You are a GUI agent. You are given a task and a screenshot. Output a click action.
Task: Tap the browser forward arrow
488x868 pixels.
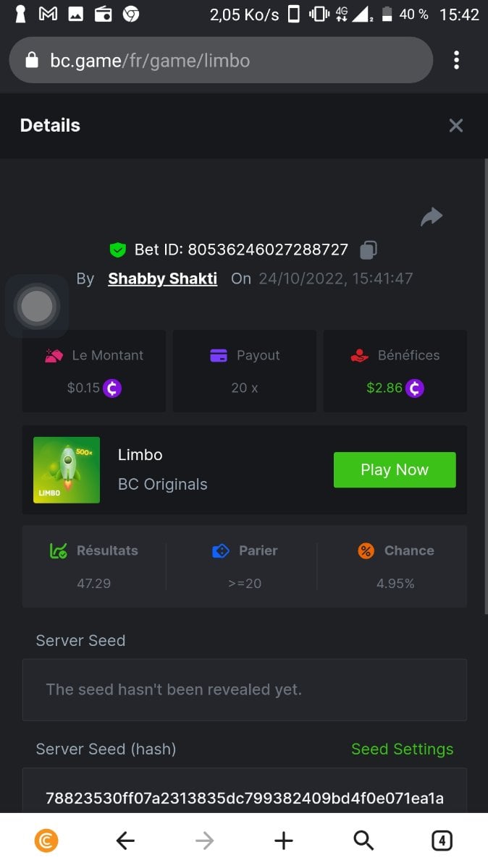pyautogui.click(x=205, y=840)
